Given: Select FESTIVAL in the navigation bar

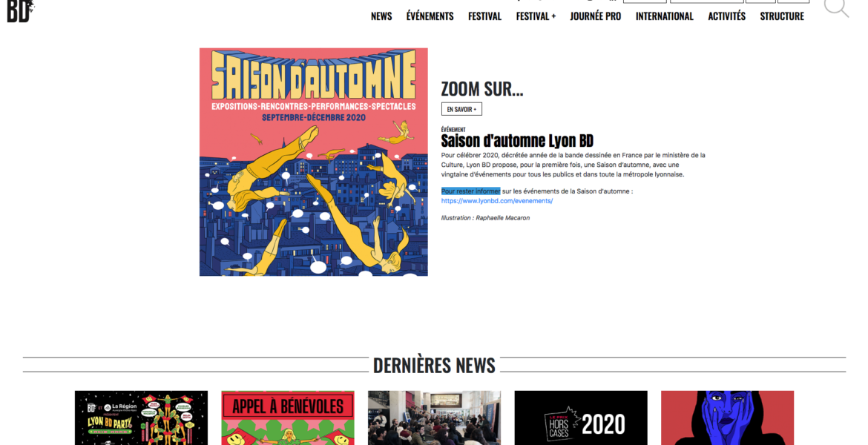Looking at the screenshot, I should [484, 16].
